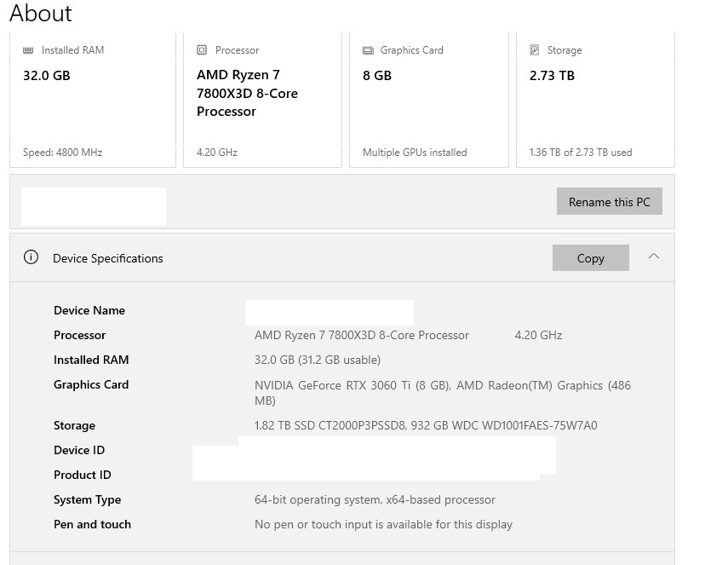Select the Product ID label
This screenshot has height=565, width=728.
click(x=83, y=475)
